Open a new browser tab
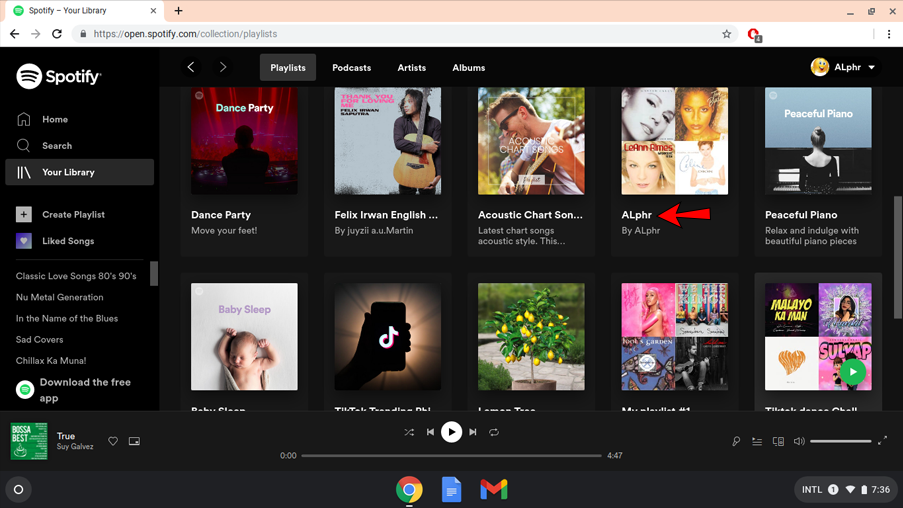This screenshot has width=903, height=508. coord(179,10)
